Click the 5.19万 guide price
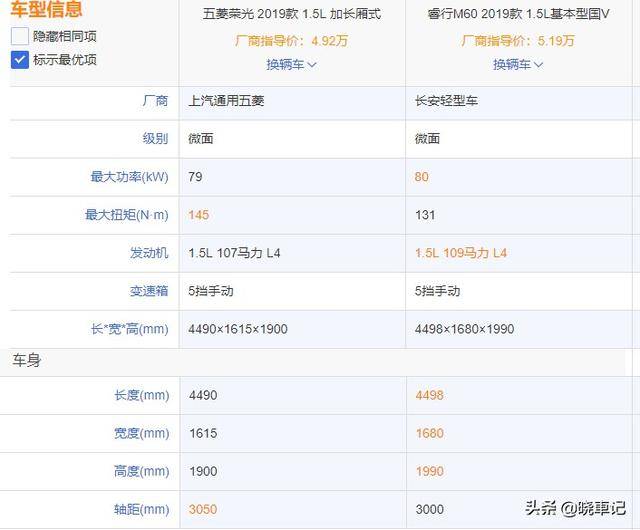 coord(554,41)
